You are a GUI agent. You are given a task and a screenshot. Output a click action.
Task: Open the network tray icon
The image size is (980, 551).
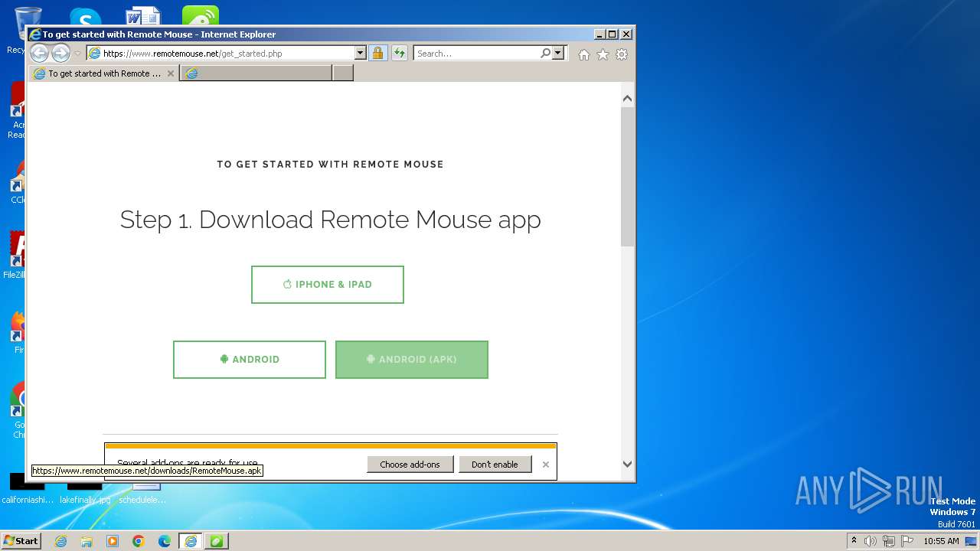(889, 541)
